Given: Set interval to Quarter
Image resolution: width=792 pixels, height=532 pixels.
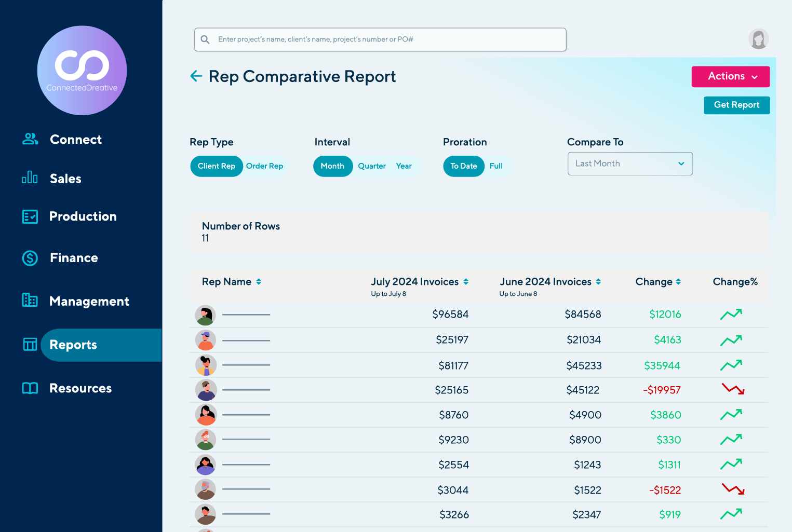Looking at the screenshot, I should tap(372, 166).
